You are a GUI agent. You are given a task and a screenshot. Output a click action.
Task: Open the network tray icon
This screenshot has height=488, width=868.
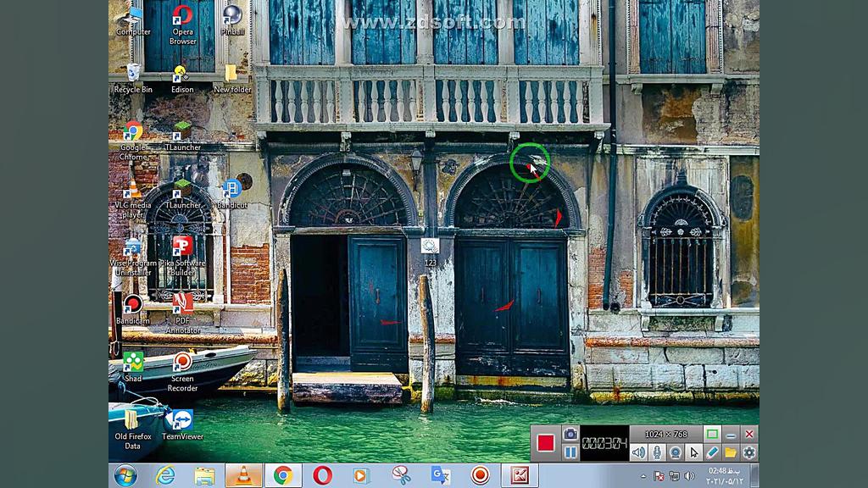click(674, 476)
